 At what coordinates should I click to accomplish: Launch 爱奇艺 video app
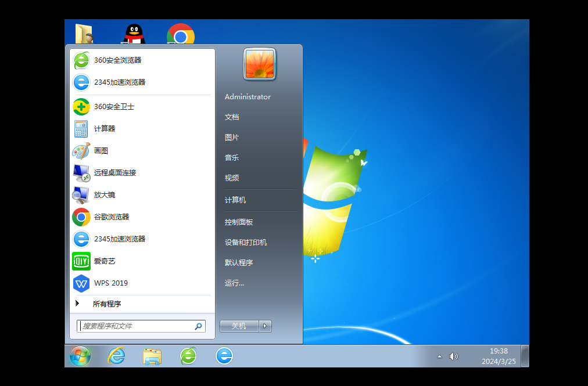[142, 262]
